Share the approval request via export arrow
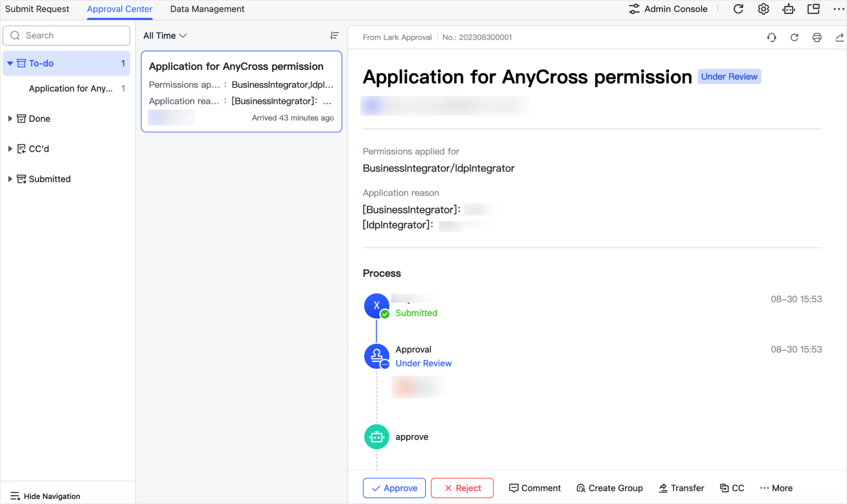847x504 pixels. tap(839, 37)
